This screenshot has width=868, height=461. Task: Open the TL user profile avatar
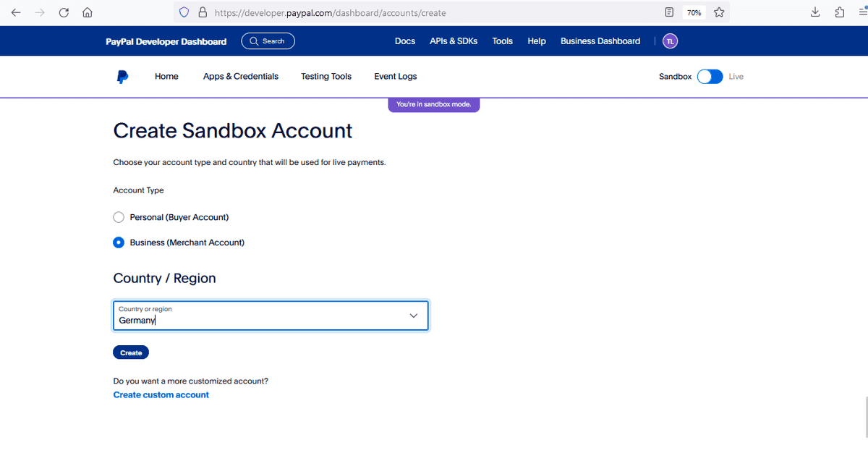point(671,41)
